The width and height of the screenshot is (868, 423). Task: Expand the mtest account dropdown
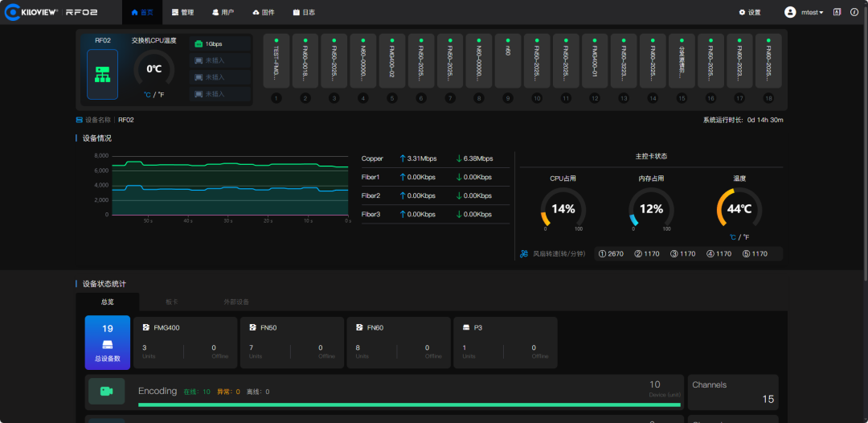[812, 12]
